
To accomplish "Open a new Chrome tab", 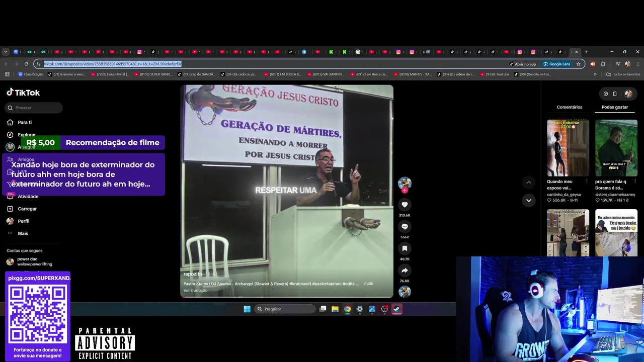I will pyautogui.click(x=586, y=52).
